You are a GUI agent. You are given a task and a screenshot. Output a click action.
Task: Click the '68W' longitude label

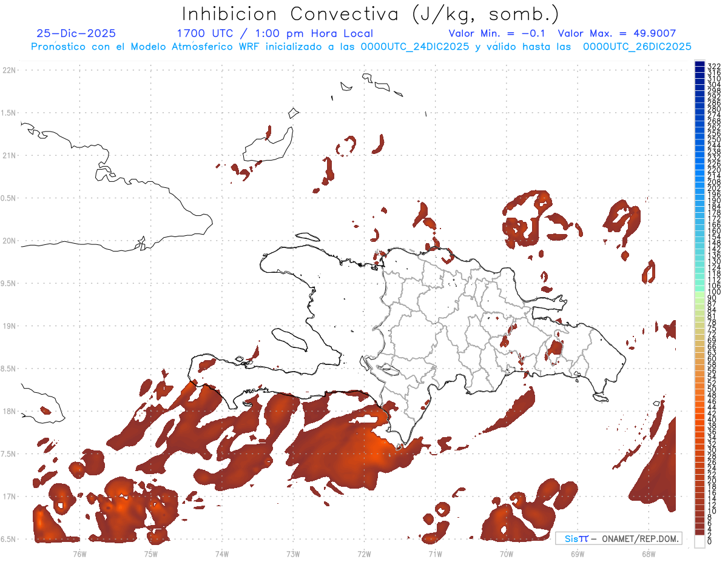pyautogui.click(x=649, y=554)
